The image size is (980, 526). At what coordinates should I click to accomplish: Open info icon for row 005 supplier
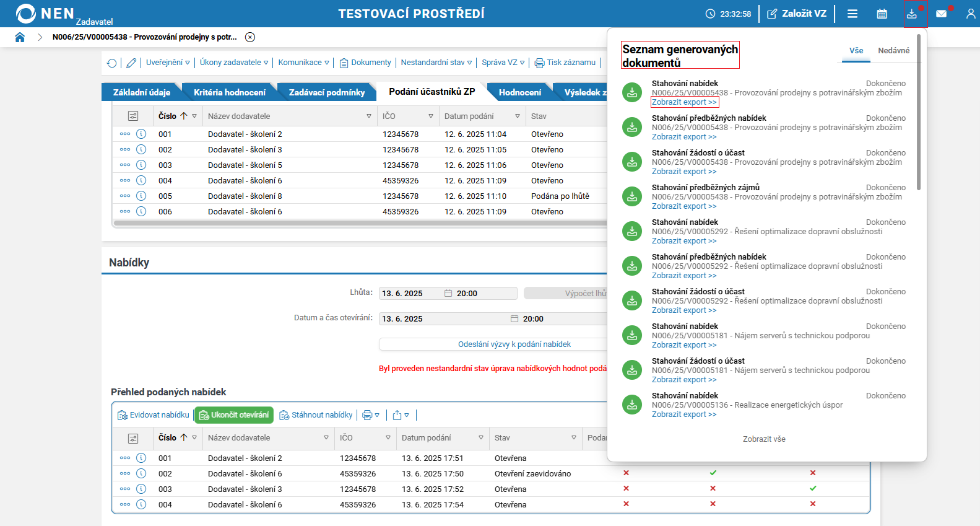(x=141, y=196)
